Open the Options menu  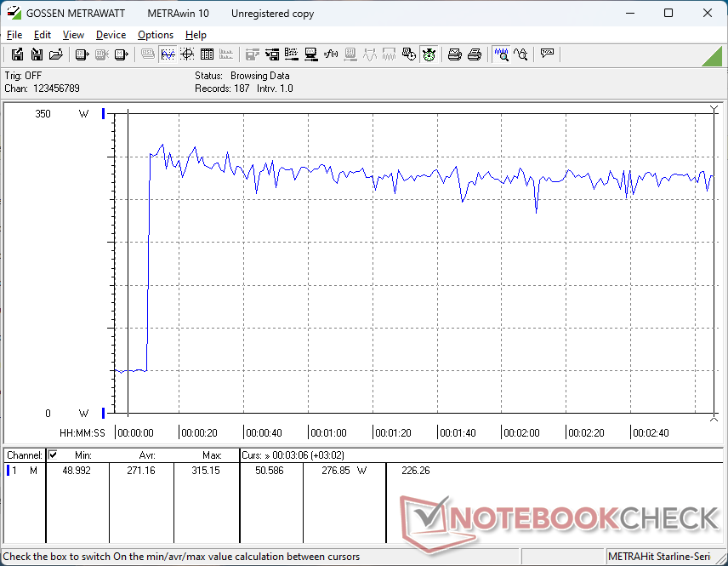click(156, 35)
